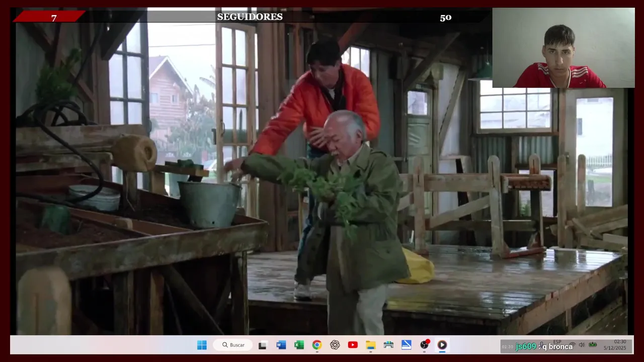Open Google Chrome from the taskbar
Viewport: 644px width, 362px height.
tap(316, 345)
